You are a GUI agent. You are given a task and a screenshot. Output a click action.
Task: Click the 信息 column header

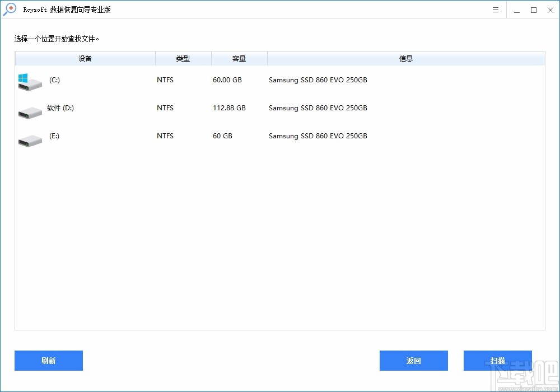[406, 58]
